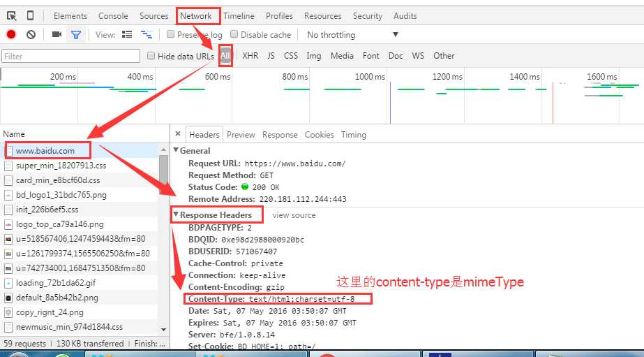Filter requests by Img
This screenshot has height=357, width=644.
point(314,55)
